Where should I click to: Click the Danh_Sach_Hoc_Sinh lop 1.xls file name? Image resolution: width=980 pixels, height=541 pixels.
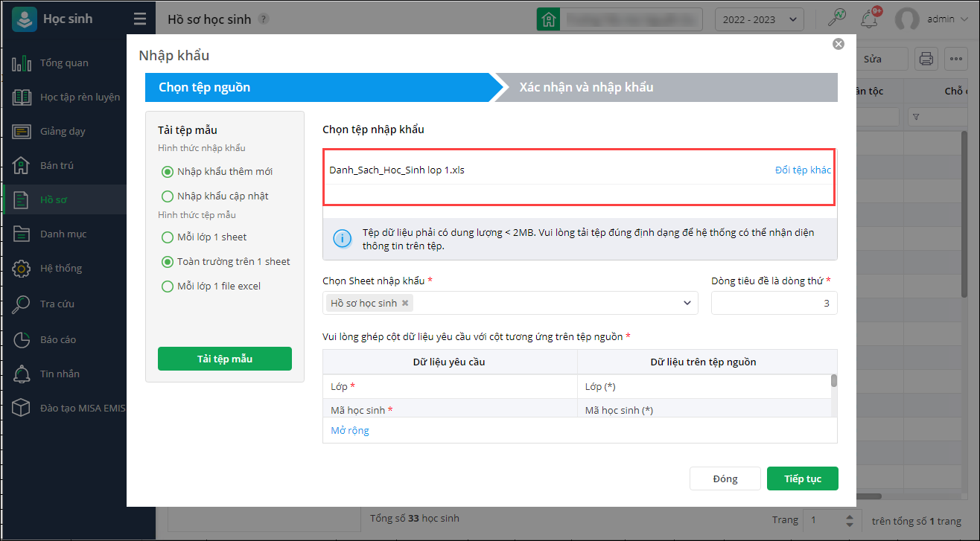pos(397,170)
